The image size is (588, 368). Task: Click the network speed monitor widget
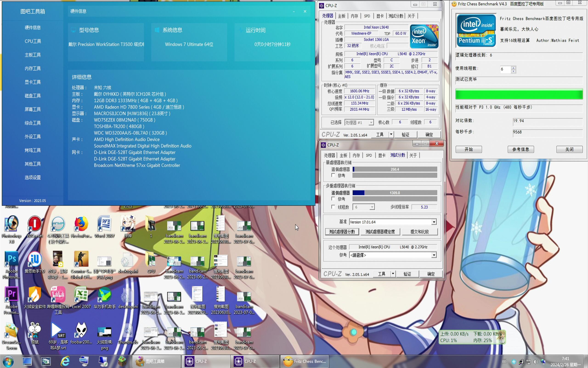coord(472,337)
